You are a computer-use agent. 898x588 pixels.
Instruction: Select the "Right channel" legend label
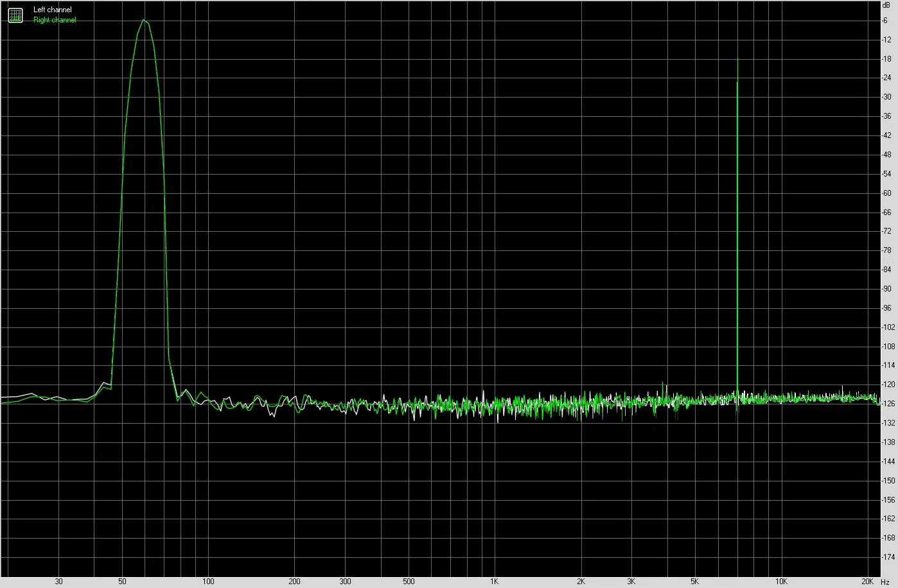tap(55, 20)
